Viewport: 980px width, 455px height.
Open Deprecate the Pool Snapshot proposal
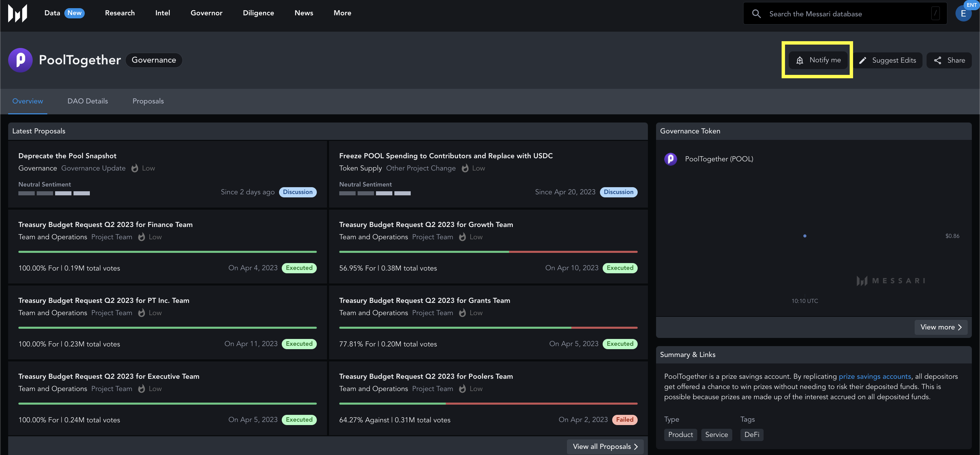pos(67,156)
